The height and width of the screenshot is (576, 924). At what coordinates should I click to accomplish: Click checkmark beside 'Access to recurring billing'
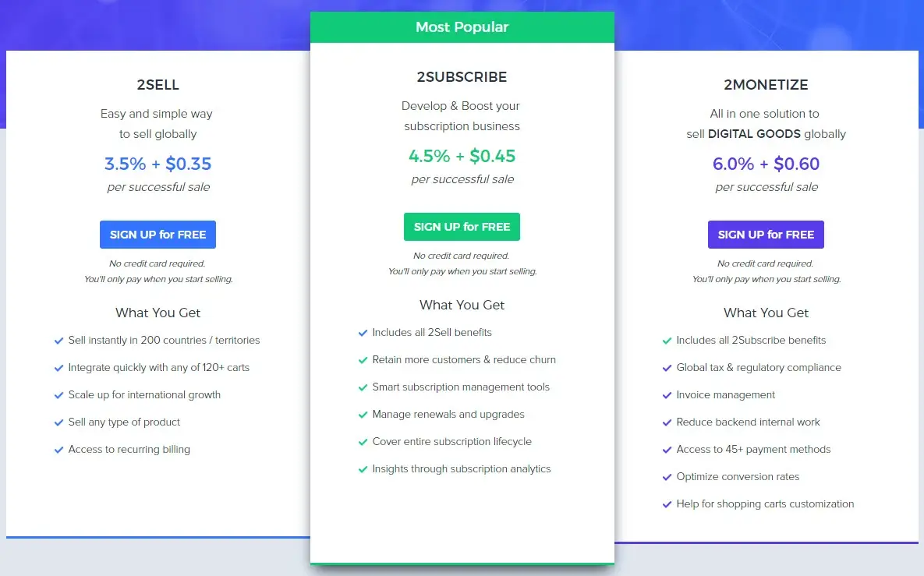(58, 450)
